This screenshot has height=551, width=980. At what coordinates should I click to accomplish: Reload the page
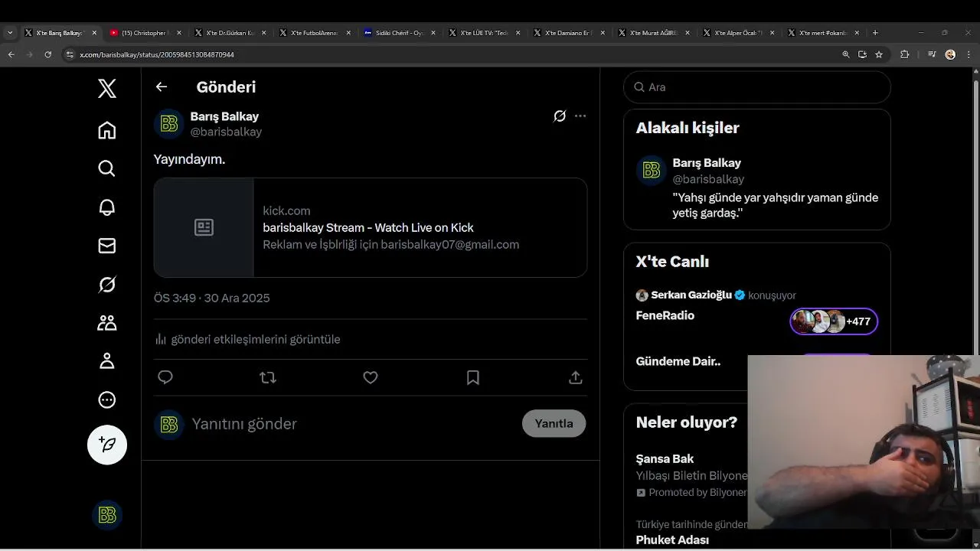[x=47, y=54]
